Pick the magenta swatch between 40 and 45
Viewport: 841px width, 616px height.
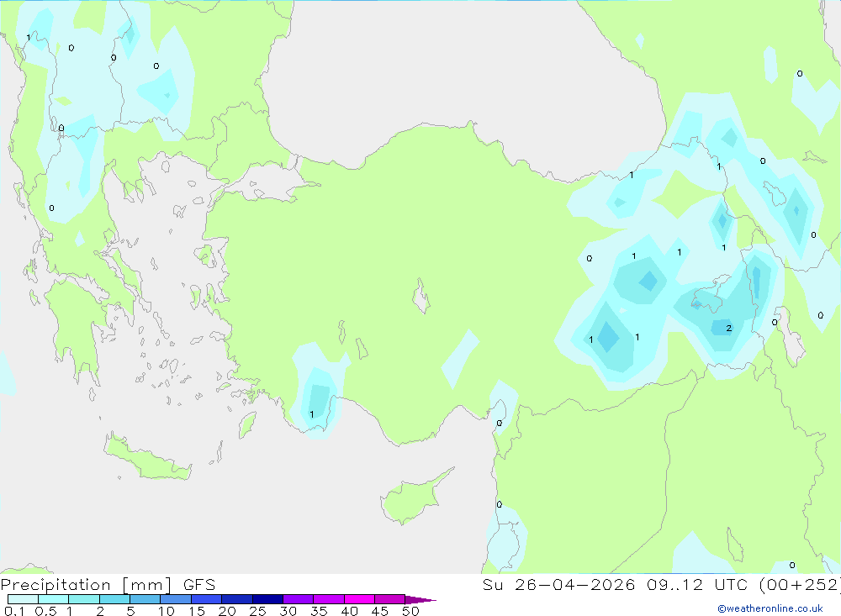click(359, 599)
